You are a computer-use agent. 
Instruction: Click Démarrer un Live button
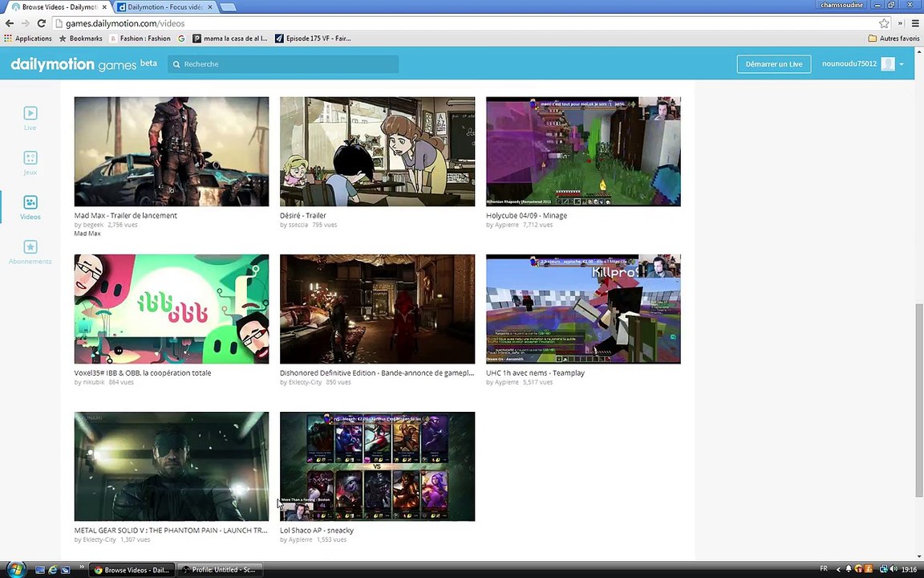(x=774, y=63)
